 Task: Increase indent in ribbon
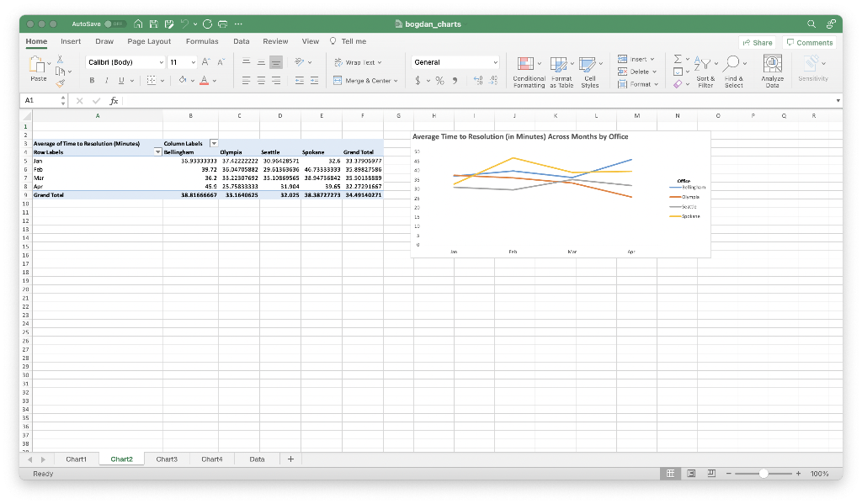pyautogui.click(x=315, y=81)
